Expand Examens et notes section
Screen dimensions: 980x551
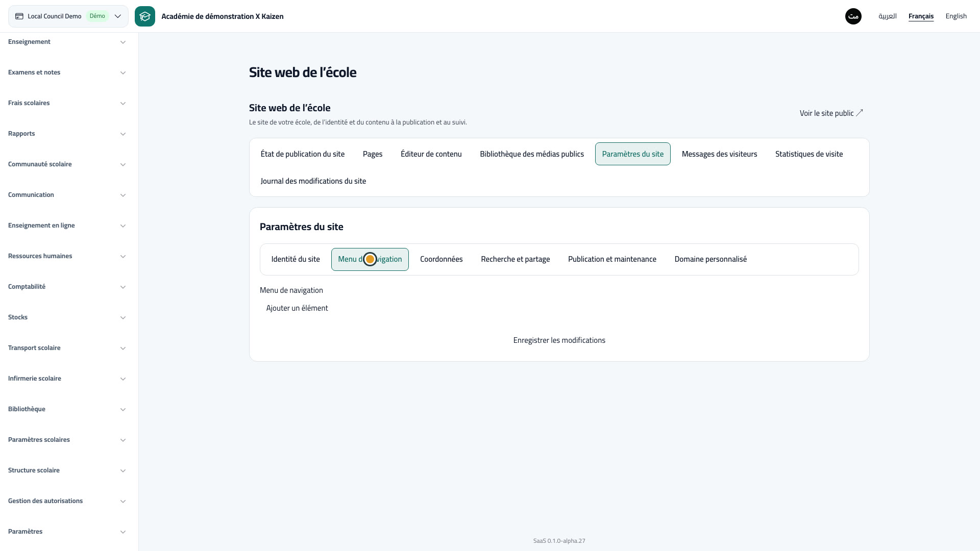67,72
